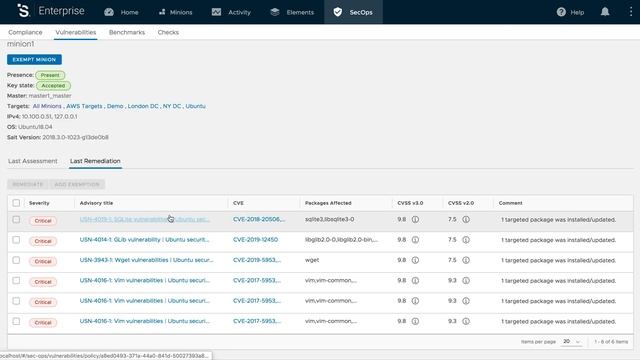Open the notifications bell
This screenshot has width=640, height=360.
[605, 12]
